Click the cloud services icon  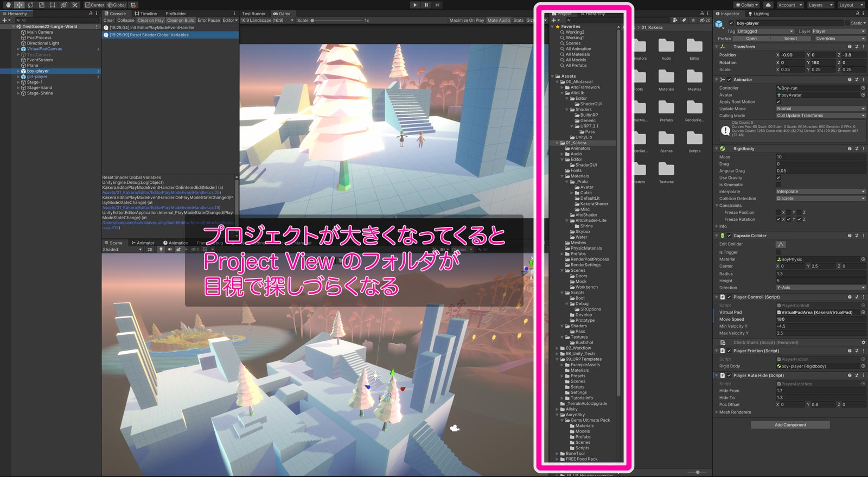coord(768,5)
